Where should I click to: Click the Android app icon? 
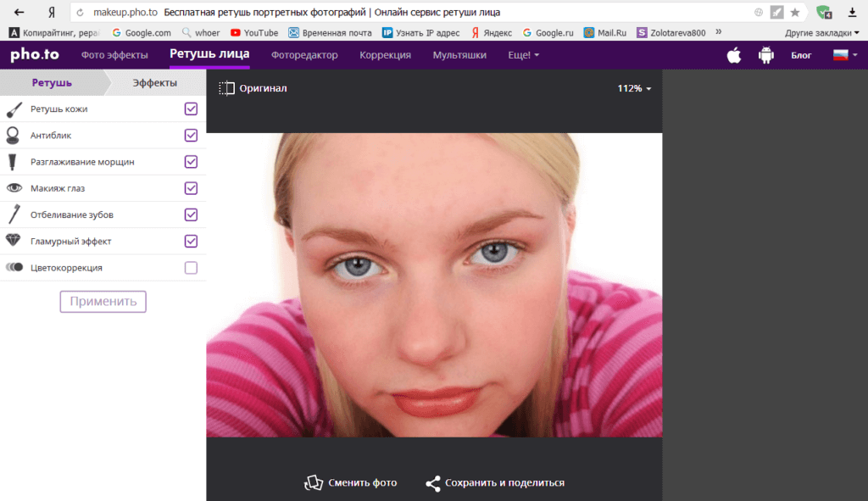[x=766, y=55]
